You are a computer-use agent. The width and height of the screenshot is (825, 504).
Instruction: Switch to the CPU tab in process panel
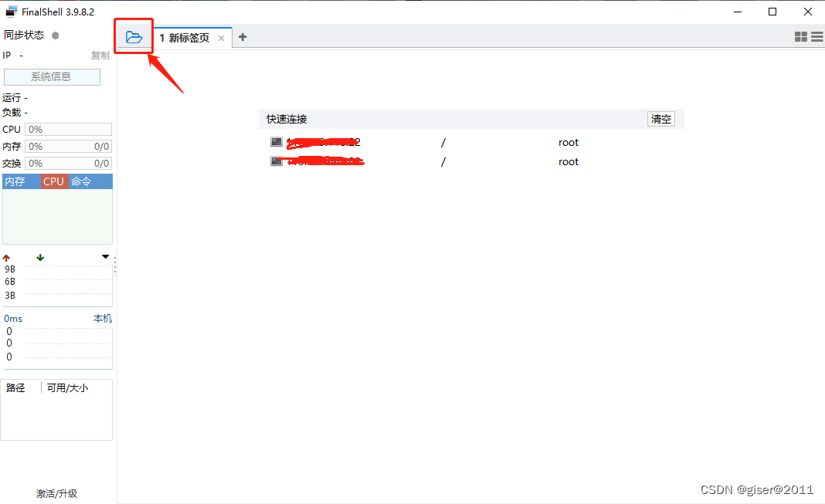pyautogui.click(x=53, y=181)
